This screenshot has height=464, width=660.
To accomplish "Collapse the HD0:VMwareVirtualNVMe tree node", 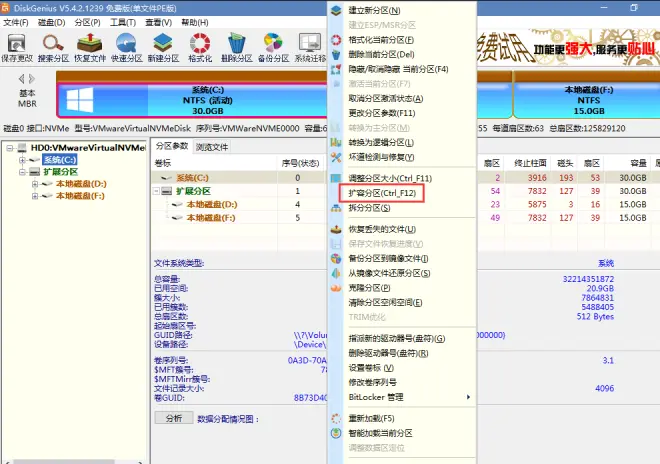I will (x=10, y=148).
